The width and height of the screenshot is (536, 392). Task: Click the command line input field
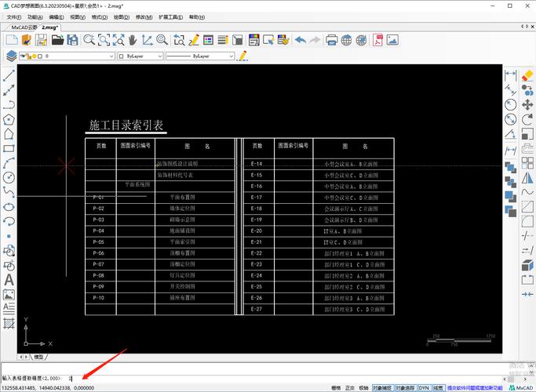tap(235, 378)
